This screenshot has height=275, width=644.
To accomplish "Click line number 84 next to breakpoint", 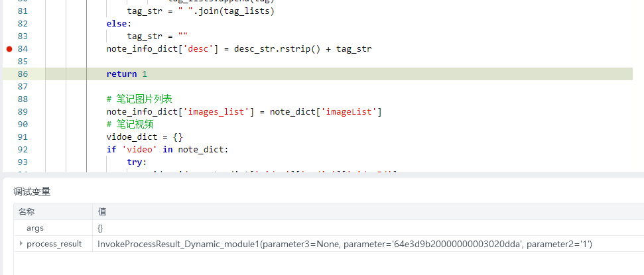I will pyautogui.click(x=23, y=49).
